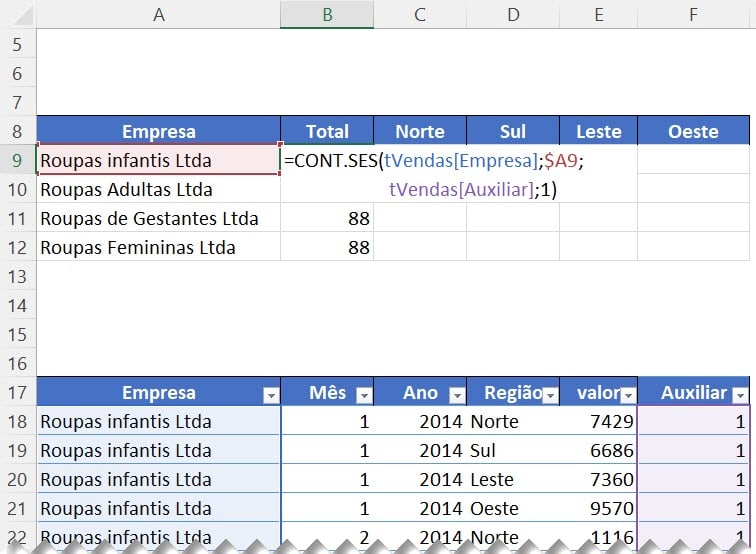The width and height of the screenshot is (756, 554).
Task: Open the Mês column filter dropdown
Action: pos(364,395)
